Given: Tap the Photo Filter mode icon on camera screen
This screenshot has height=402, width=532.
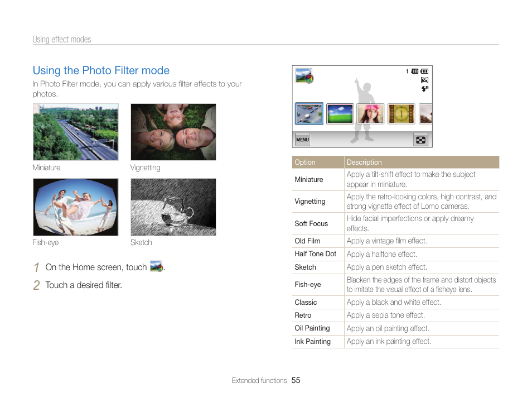Looking at the screenshot, I should tap(304, 76).
